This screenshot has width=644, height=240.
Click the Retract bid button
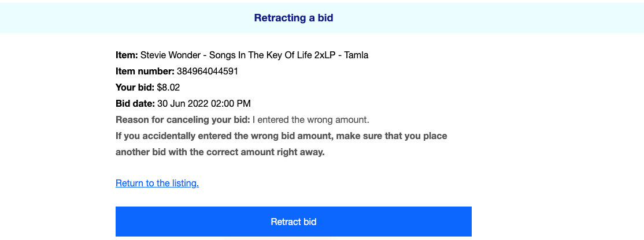click(x=293, y=222)
